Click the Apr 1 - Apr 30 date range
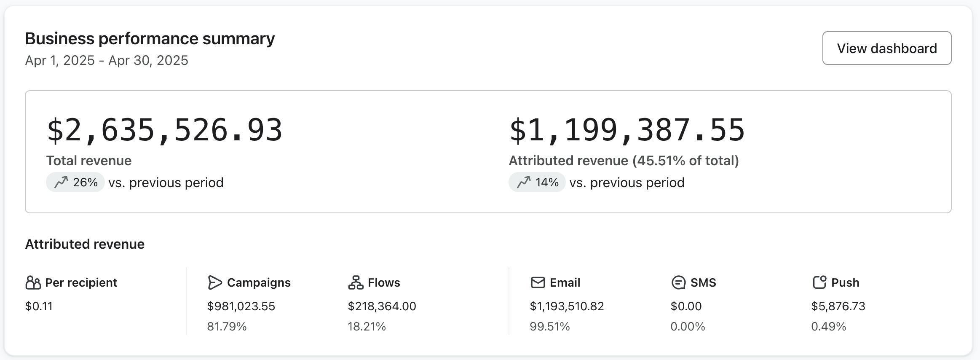Image resolution: width=980 pixels, height=360 pixels. 107,60
